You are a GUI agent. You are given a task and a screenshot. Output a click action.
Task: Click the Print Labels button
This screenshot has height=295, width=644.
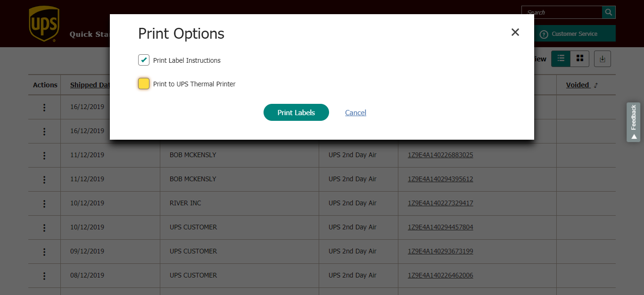296,112
